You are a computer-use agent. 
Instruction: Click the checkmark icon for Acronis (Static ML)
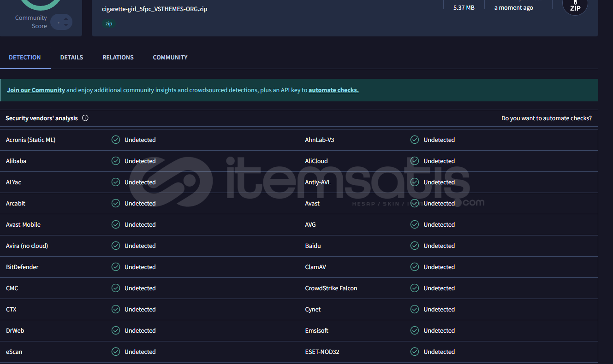pos(116,140)
